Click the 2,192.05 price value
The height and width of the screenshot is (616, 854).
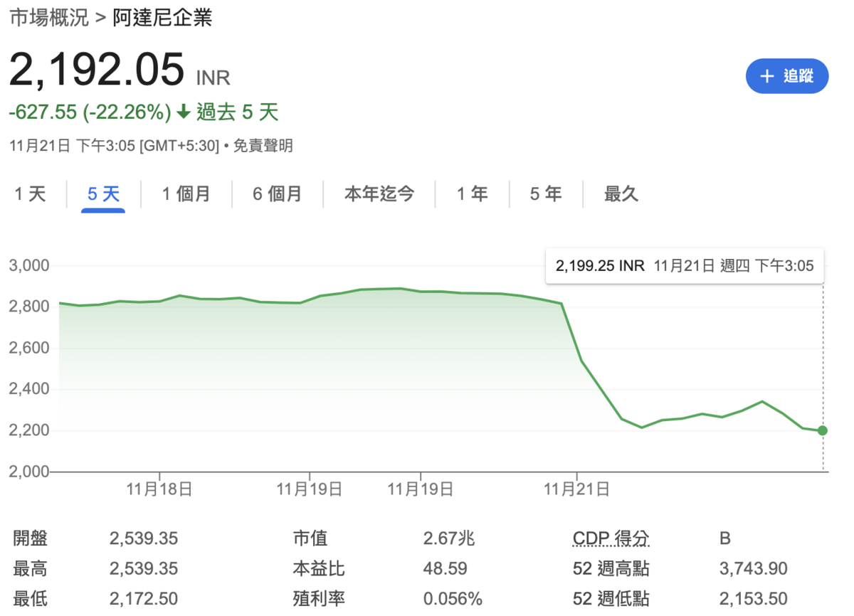point(97,69)
